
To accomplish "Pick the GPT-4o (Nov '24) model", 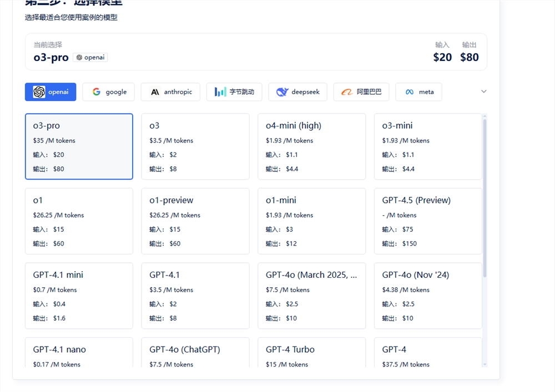I will pyautogui.click(x=428, y=296).
